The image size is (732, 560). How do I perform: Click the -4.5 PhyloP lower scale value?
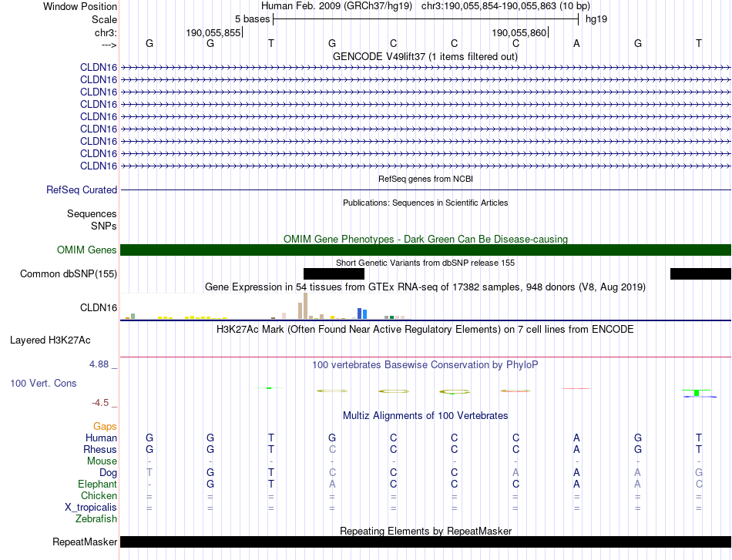point(100,403)
